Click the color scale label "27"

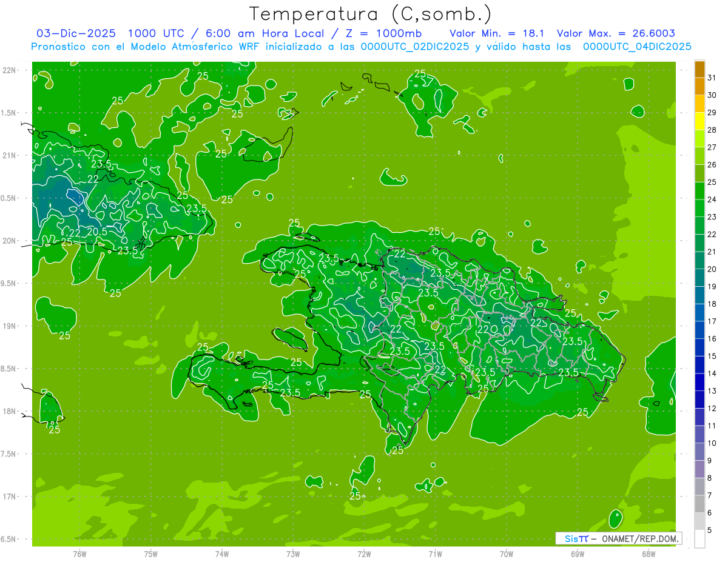(x=712, y=147)
